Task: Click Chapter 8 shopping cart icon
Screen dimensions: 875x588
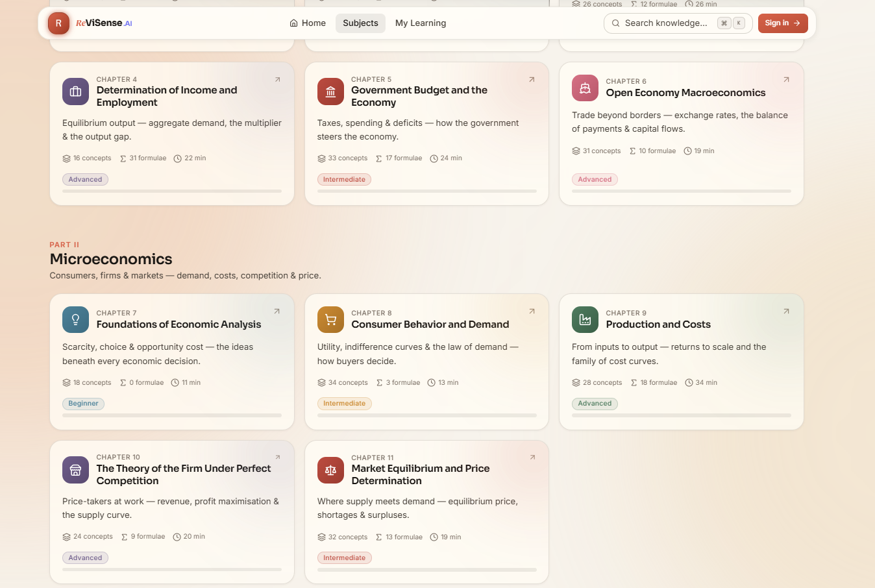Action: 330,319
